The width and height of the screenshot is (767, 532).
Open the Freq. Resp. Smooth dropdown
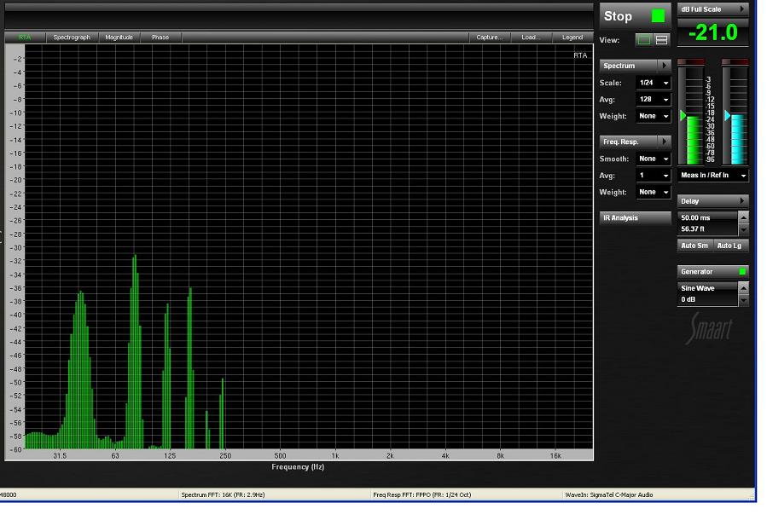point(653,159)
